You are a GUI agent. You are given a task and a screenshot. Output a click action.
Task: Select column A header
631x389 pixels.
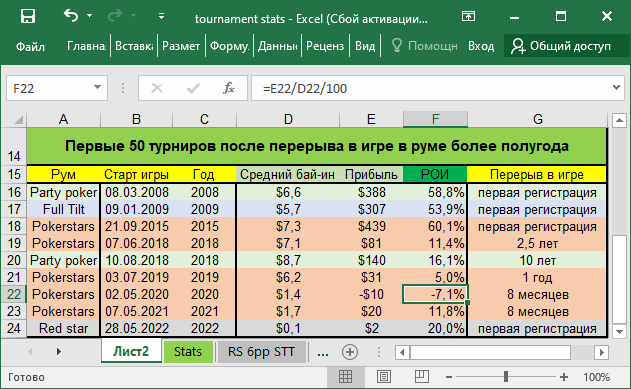pos(64,119)
